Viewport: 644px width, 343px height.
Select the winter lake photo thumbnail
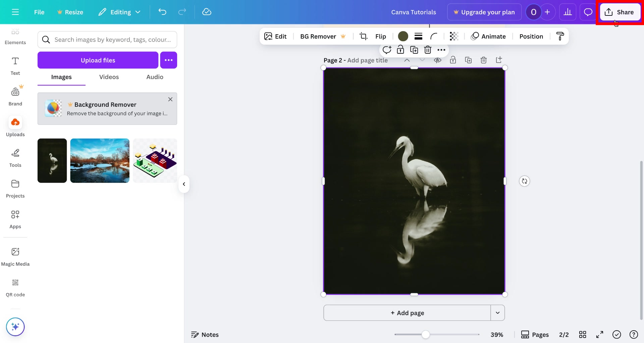100,160
